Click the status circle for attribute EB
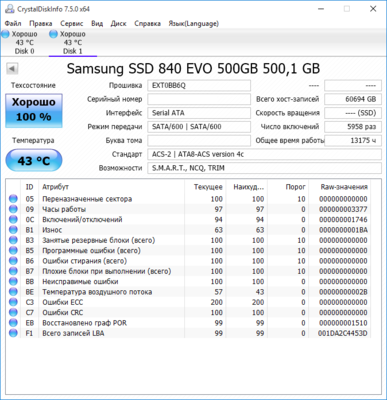This screenshot has height=400, width=387. click(x=13, y=323)
